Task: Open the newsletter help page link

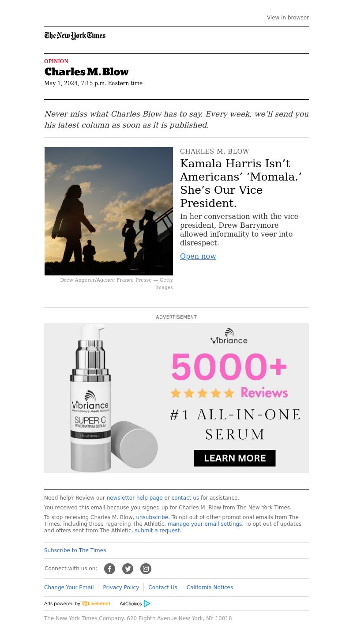Action: [135, 498]
